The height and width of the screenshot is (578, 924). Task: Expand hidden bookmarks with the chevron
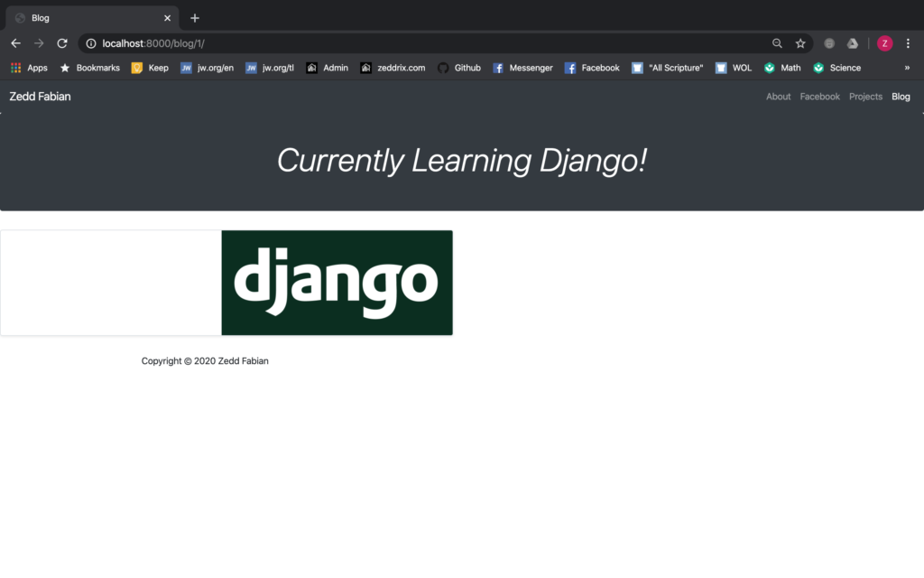[x=907, y=68]
